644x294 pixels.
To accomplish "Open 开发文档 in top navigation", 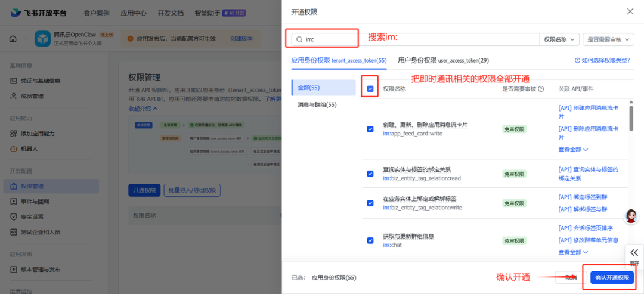I will (171, 13).
